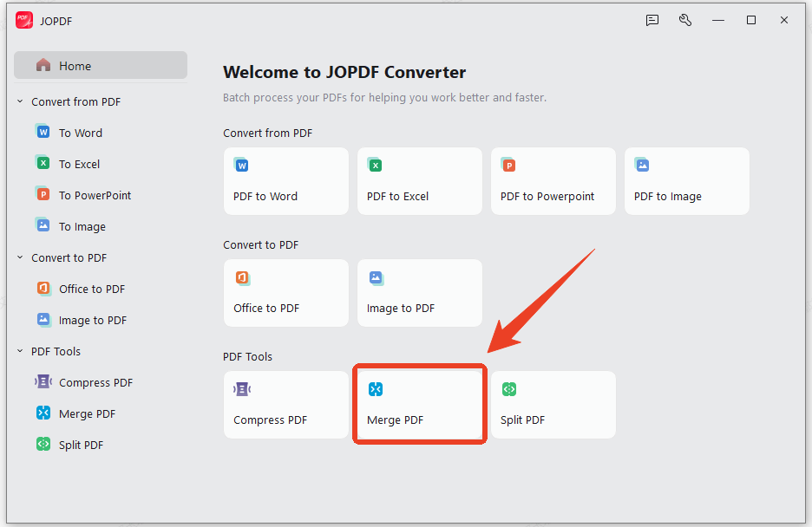The width and height of the screenshot is (812, 527).
Task: Minimize the JOPDF window
Action: [x=717, y=20]
